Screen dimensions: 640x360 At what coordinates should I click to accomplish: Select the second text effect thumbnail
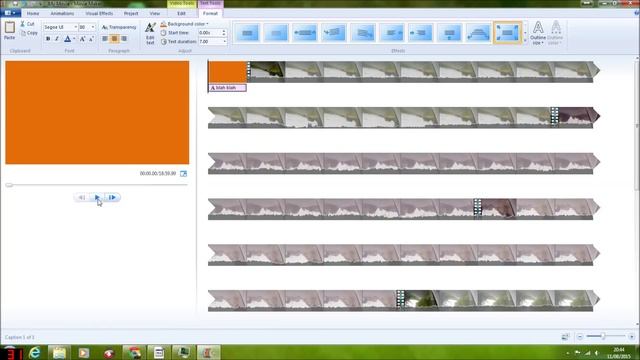276,33
